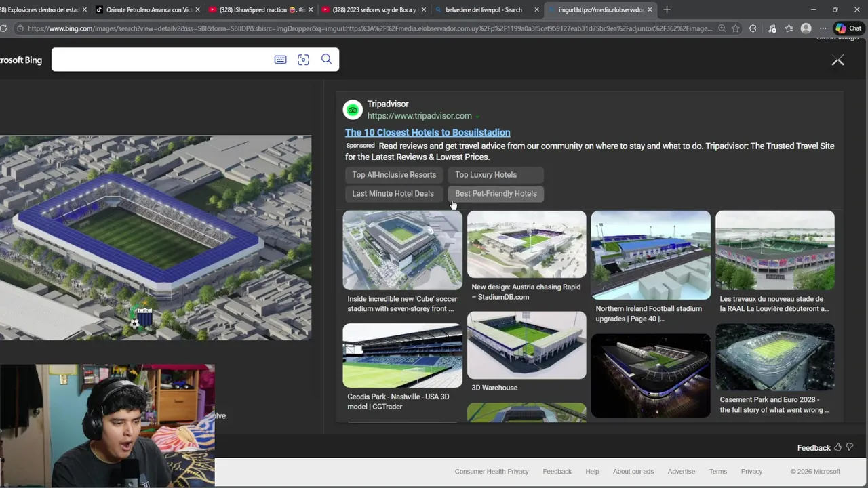Click 'New design: Austria chasing Rapid' caption
This screenshot has width=868, height=488.
pos(526,292)
